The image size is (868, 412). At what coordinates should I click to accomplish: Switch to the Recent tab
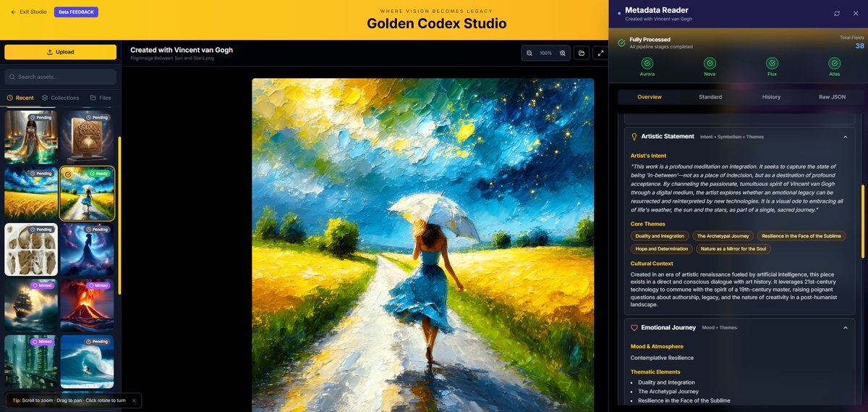pos(20,98)
